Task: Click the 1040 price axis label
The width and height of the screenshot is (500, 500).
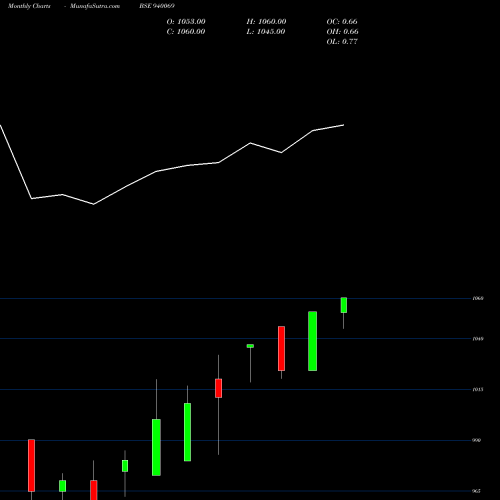Action: click(x=478, y=339)
